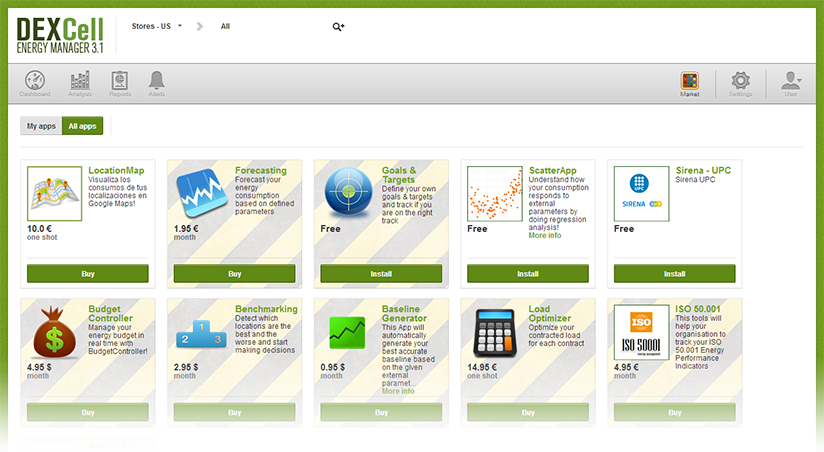Buy the LocationMap app

point(88,274)
